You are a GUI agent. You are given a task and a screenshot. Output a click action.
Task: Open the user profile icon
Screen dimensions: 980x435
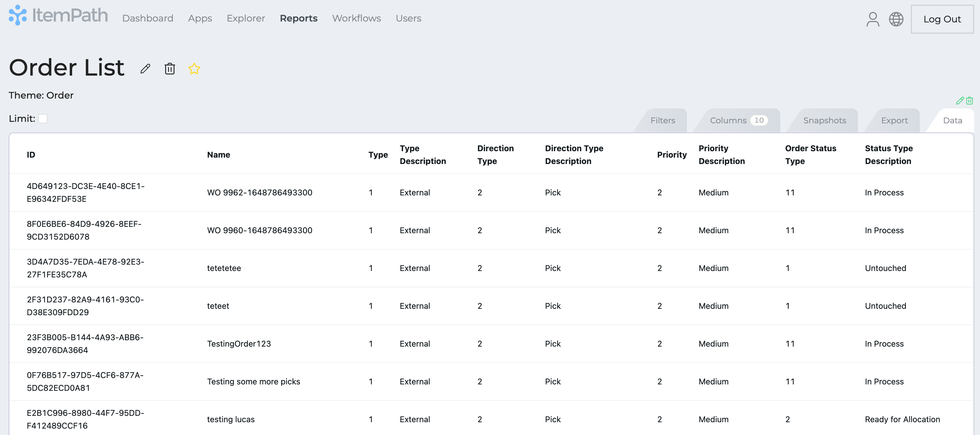pos(872,19)
